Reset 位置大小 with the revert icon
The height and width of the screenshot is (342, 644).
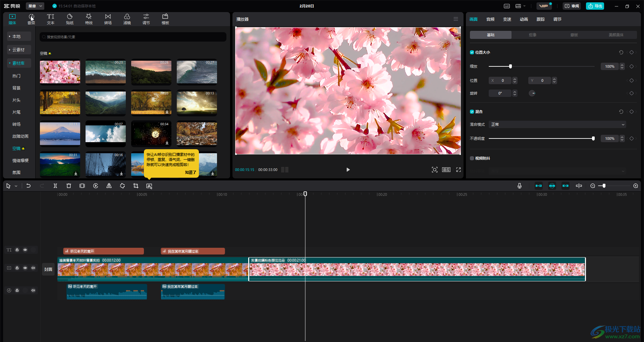(621, 52)
